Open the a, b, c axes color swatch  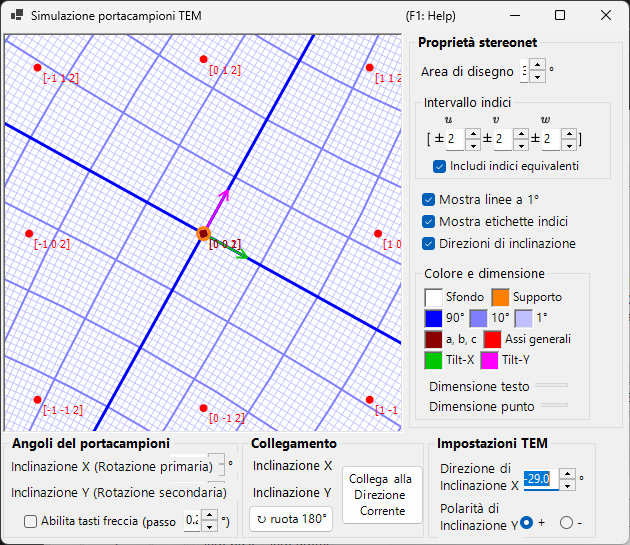tap(434, 339)
